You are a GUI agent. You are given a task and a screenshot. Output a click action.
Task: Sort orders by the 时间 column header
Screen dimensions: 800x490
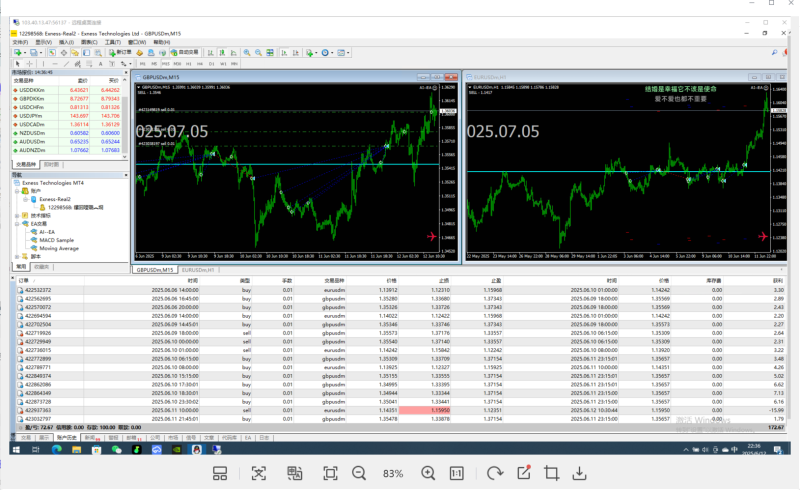(193, 281)
